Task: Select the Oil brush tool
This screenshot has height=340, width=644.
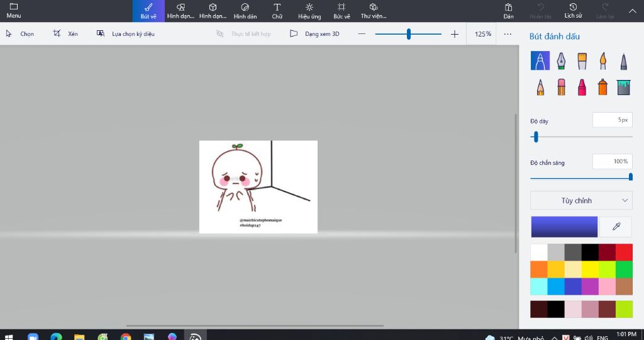Action: [x=582, y=61]
